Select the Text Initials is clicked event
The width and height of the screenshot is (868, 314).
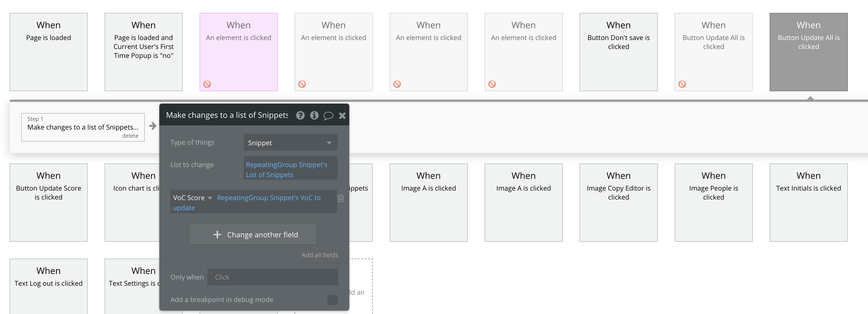click(808, 202)
